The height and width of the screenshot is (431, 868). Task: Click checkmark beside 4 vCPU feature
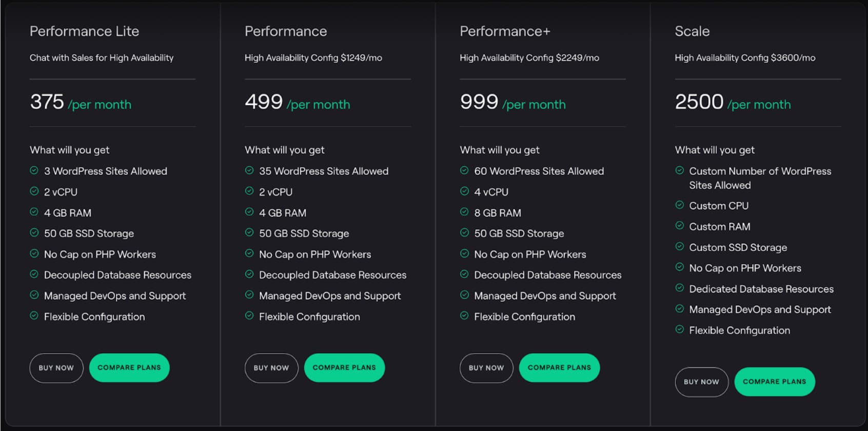464,191
